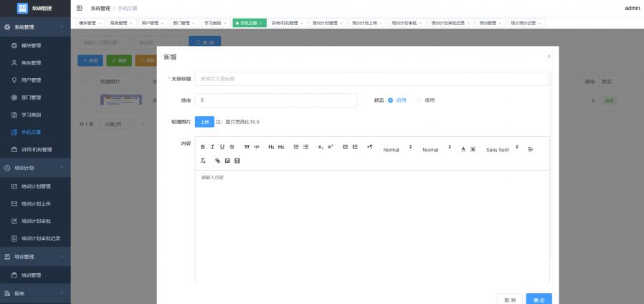
Task: Click the 上传 upload image button
Action: 204,122
